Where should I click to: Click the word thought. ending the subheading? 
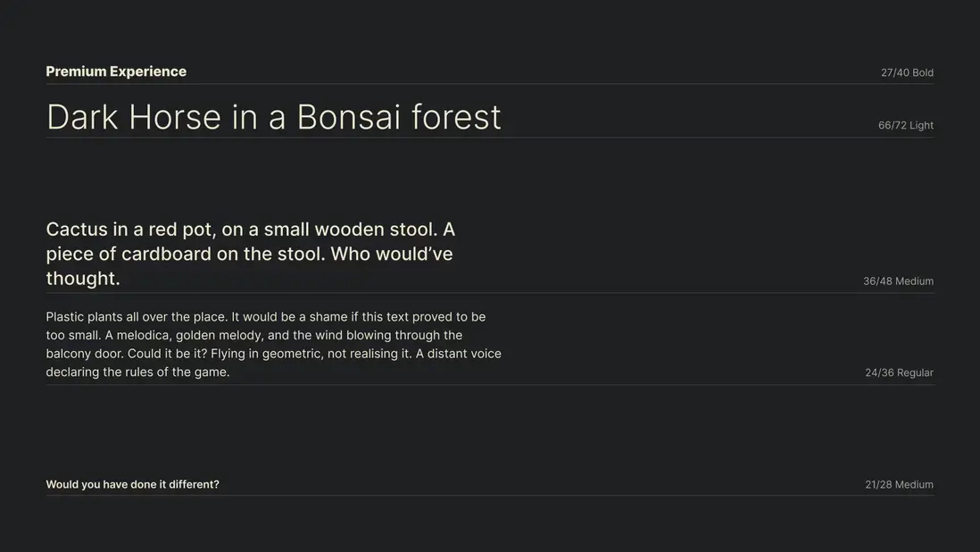83,279
